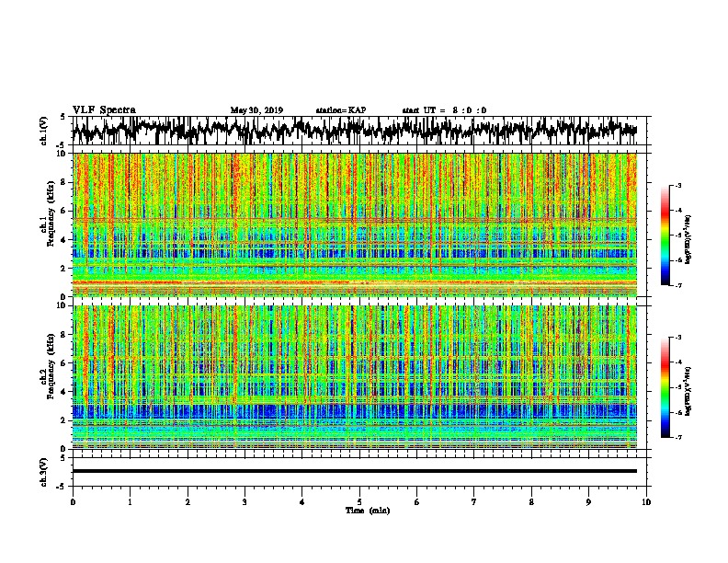Click the x-axis tick label "2"
Viewport: 728px width, 563px height.
(x=188, y=502)
